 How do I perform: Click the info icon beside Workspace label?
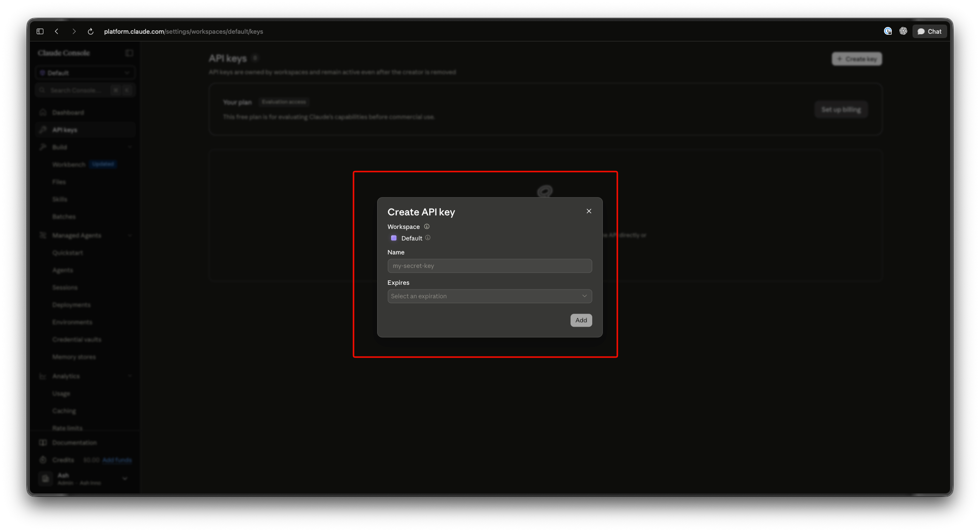tap(427, 226)
